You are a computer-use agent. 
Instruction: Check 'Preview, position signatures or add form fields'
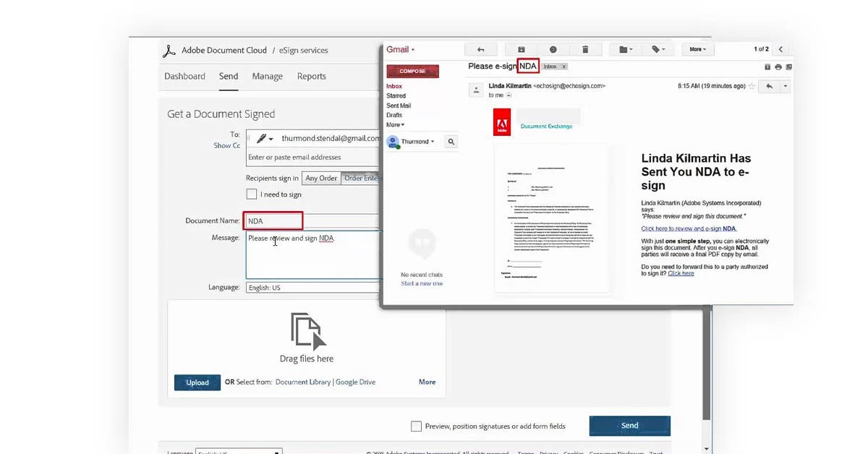(x=416, y=426)
